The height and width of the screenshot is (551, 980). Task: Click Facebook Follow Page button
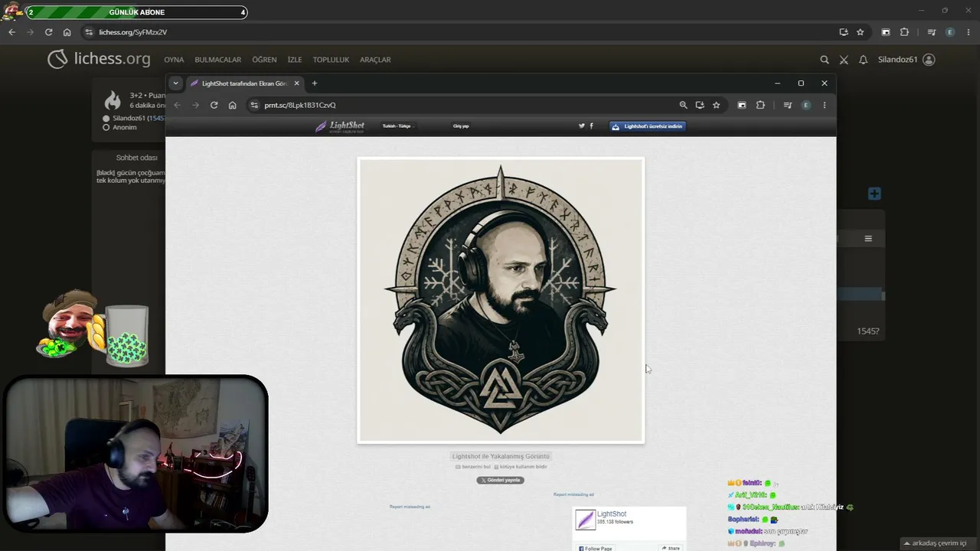[x=596, y=548]
